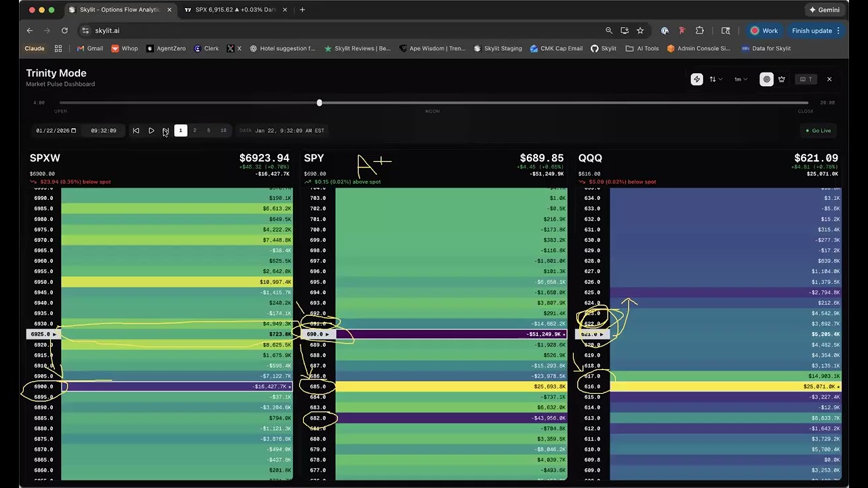The width and height of the screenshot is (868, 488).
Task: Open the Admin Console bookmark
Action: point(699,49)
